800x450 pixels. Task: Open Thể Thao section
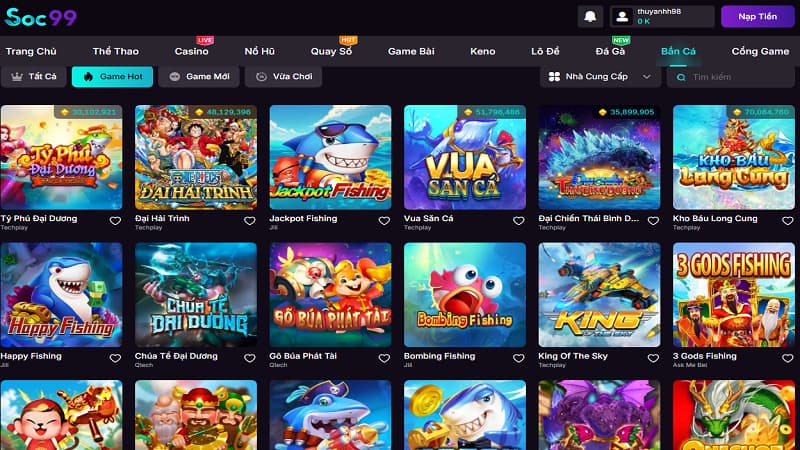[115, 51]
